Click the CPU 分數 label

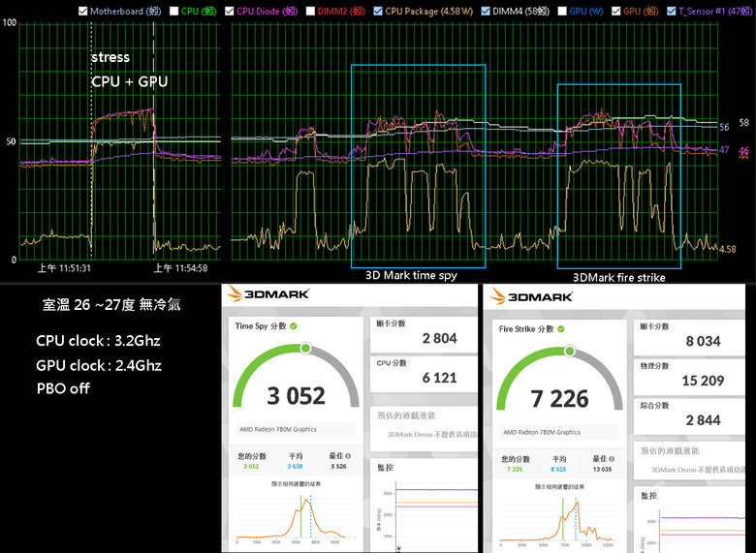coord(392,363)
